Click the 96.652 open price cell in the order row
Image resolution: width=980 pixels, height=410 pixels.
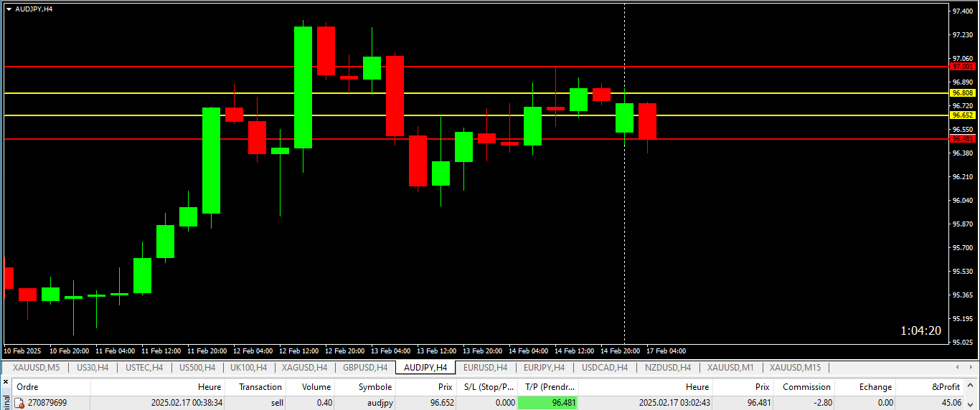tap(442, 404)
